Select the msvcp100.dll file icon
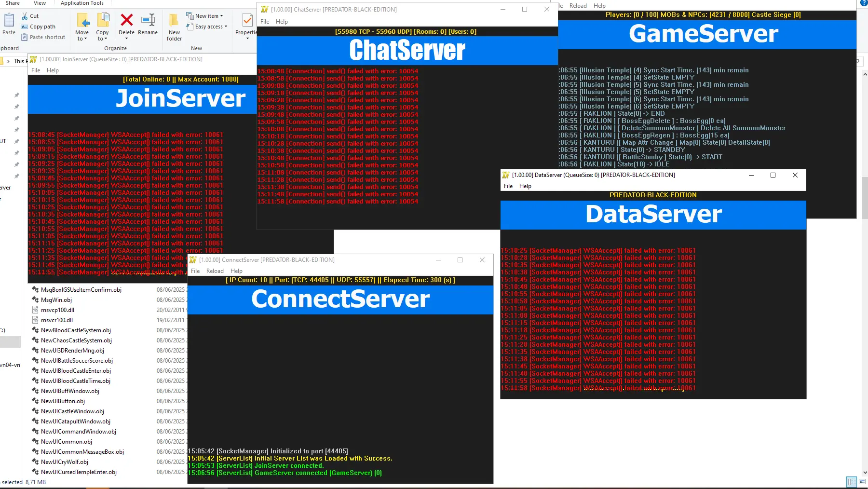Screen dimensions: 868x489 point(35,310)
